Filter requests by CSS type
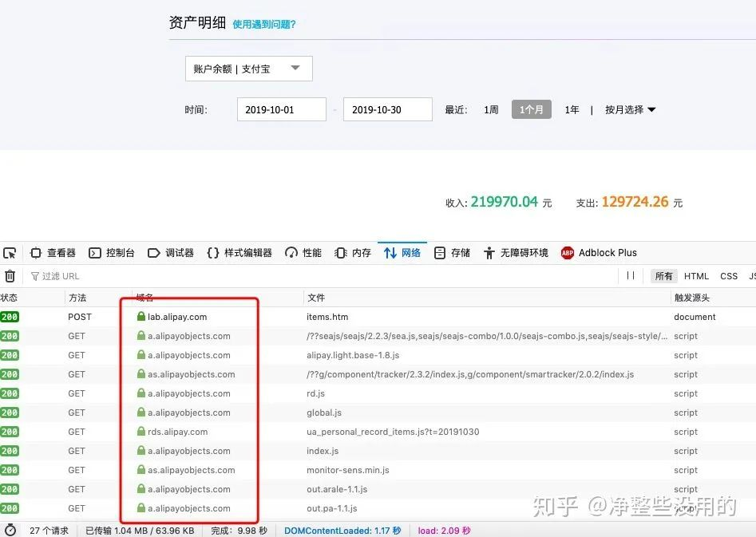 [729, 276]
